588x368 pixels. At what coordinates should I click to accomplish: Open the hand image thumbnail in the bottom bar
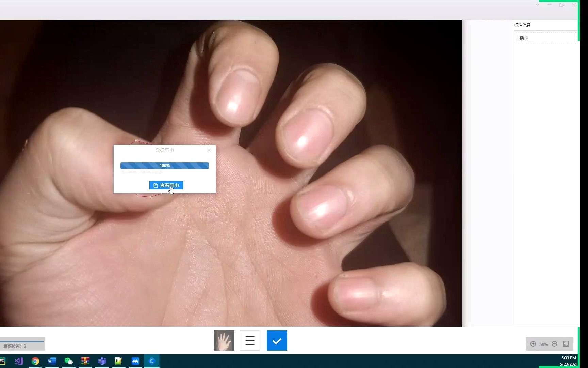pos(224,340)
